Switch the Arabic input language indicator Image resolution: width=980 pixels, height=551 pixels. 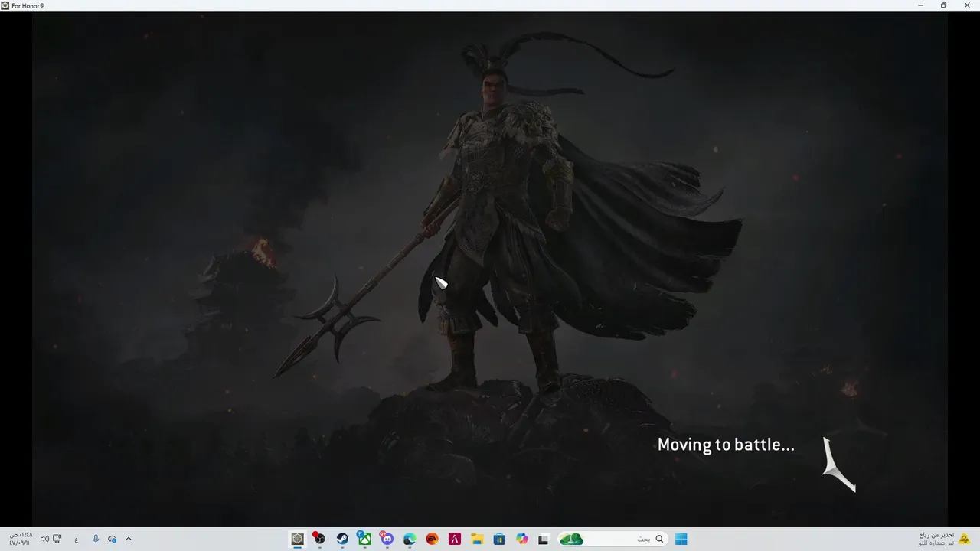(x=76, y=540)
